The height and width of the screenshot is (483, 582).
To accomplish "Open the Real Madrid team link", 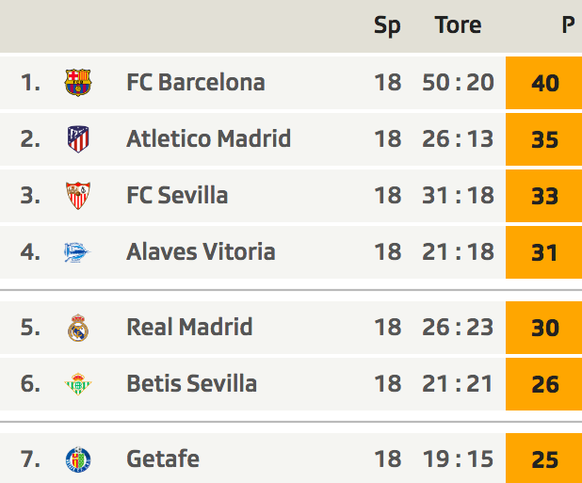I will 190,327.
